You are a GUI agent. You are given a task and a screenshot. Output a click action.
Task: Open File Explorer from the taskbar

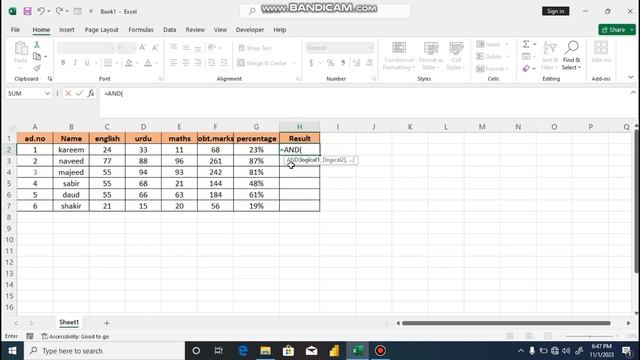(x=265, y=351)
